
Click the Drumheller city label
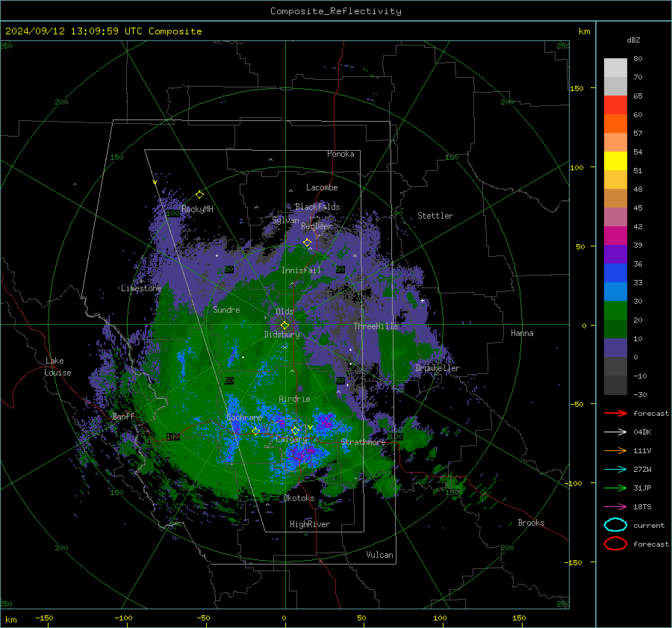tap(438, 368)
